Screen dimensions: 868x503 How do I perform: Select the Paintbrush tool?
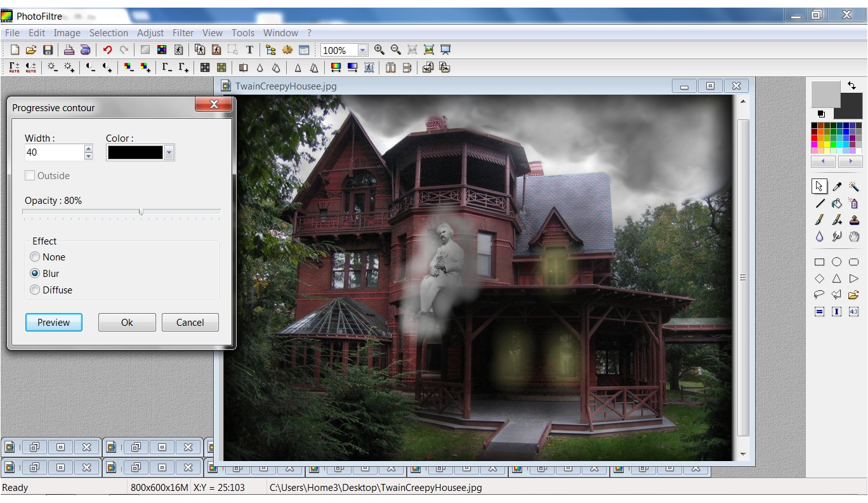pos(820,220)
